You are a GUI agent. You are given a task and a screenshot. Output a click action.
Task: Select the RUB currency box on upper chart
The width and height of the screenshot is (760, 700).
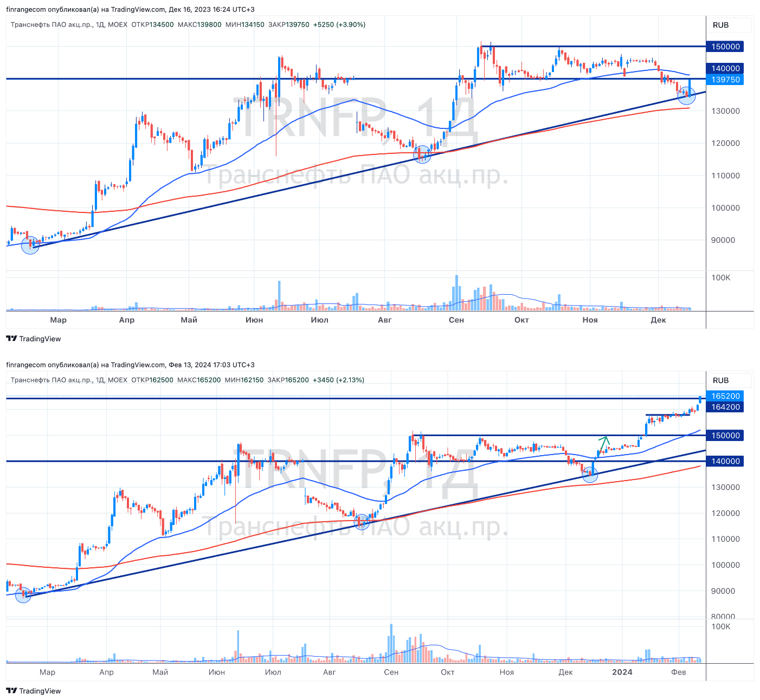point(730,25)
